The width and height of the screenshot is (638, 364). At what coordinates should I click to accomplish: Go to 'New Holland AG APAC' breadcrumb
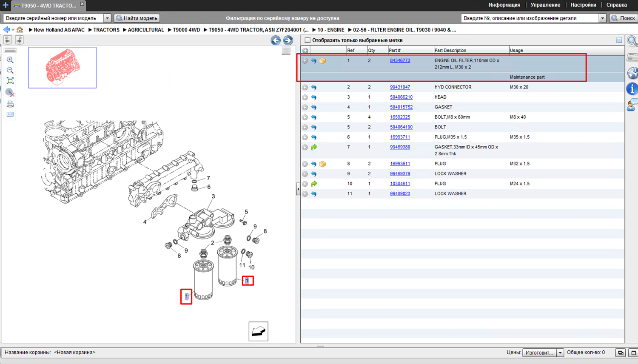click(59, 30)
